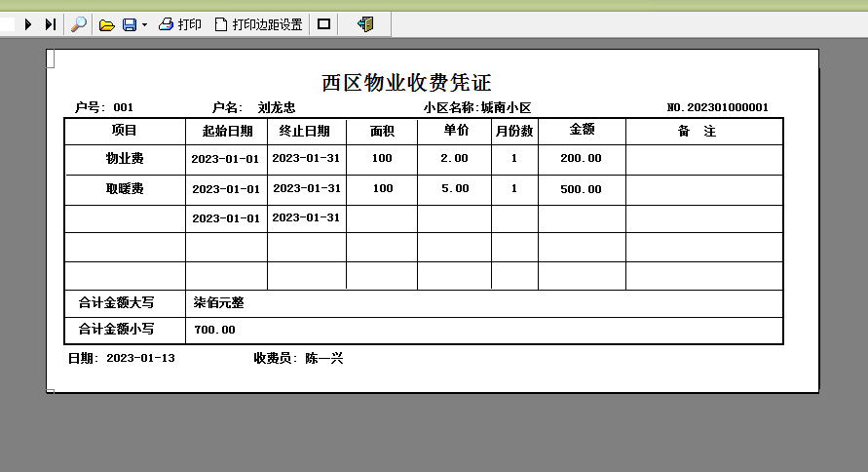
Task: Select the 金额 column header
Action: tap(583, 129)
